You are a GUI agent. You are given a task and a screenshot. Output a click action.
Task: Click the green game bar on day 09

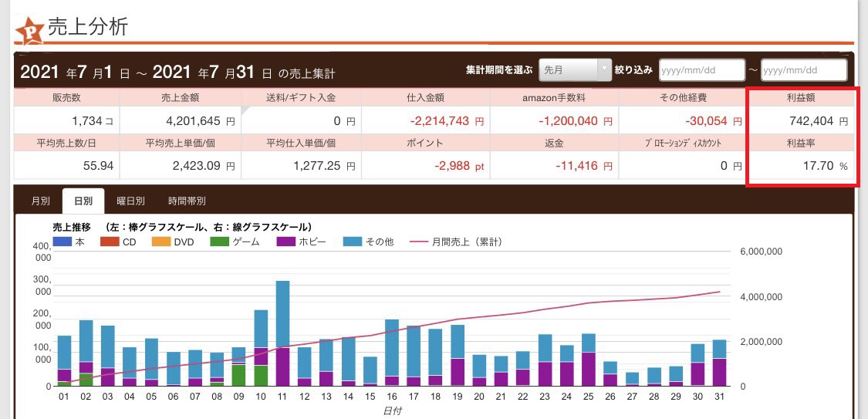(x=239, y=375)
